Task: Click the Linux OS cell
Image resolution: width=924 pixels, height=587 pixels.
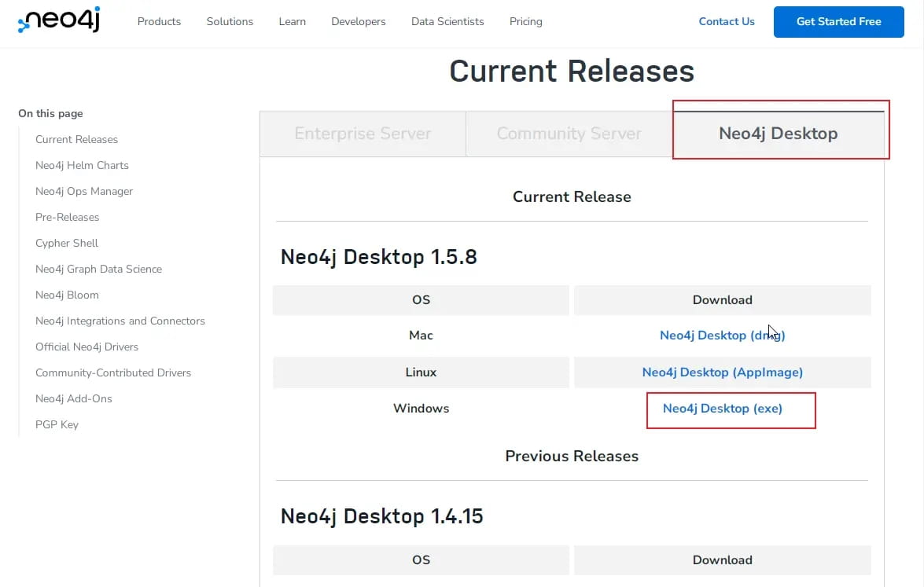Action: 421,372
